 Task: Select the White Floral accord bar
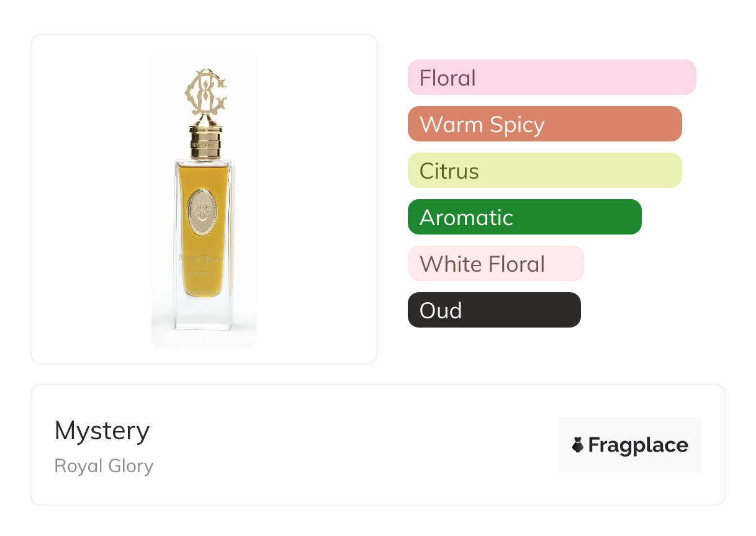click(495, 264)
